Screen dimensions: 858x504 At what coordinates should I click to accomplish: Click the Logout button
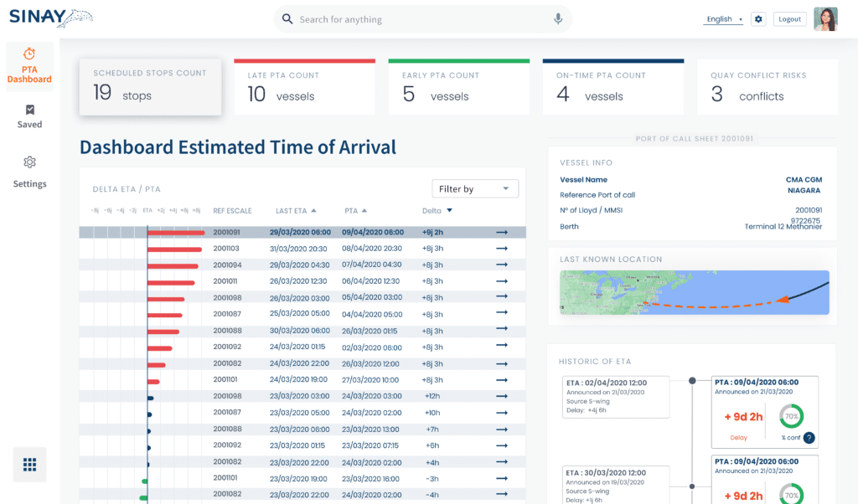coord(789,19)
